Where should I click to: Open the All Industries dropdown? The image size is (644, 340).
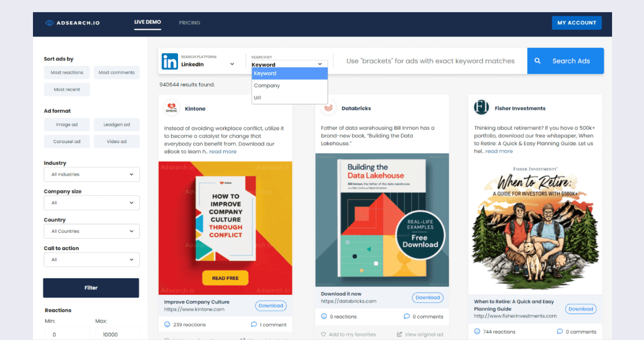pyautogui.click(x=92, y=175)
